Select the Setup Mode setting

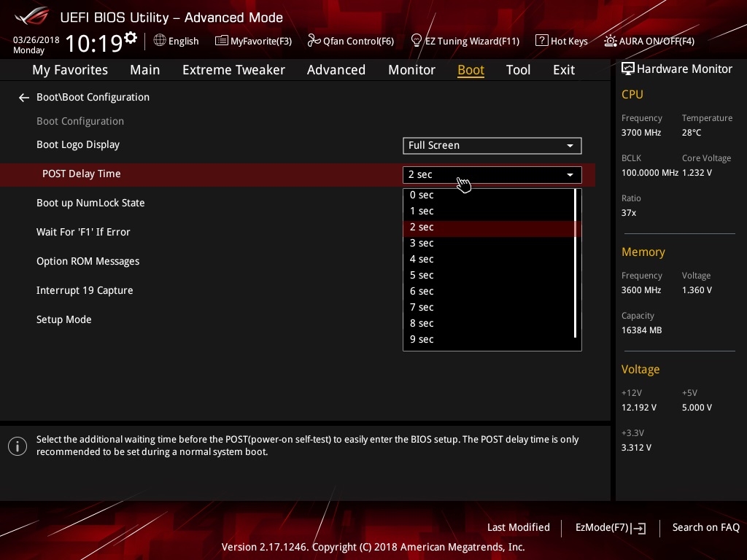[64, 319]
